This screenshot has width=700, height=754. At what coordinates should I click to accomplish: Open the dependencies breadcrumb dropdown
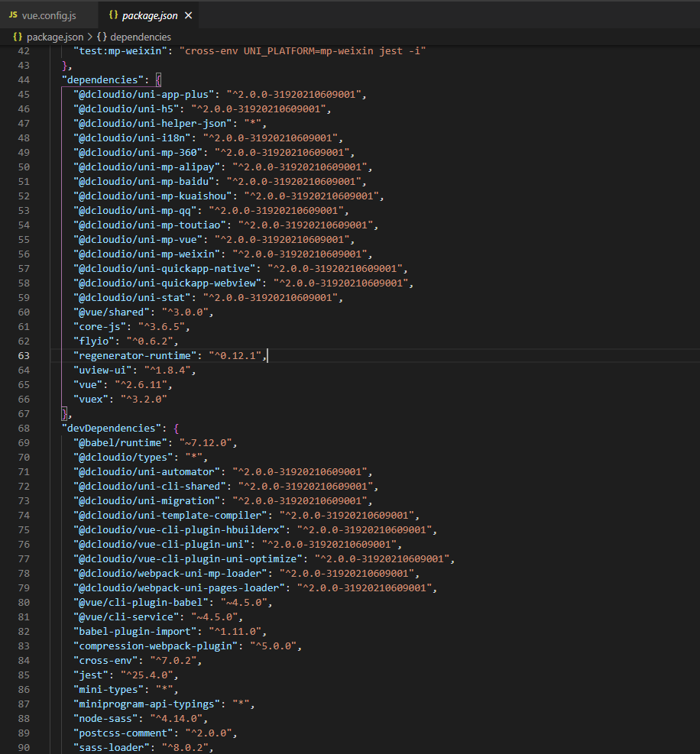(141, 37)
